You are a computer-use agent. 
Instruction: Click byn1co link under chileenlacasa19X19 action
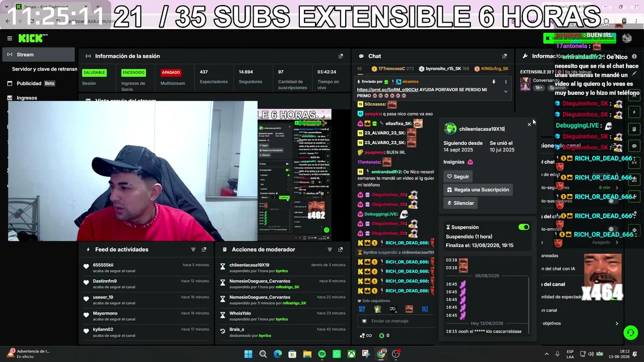click(282, 271)
